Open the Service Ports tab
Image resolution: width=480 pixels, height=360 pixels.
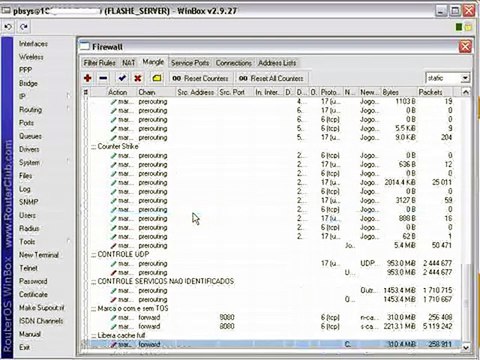coord(190,63)
